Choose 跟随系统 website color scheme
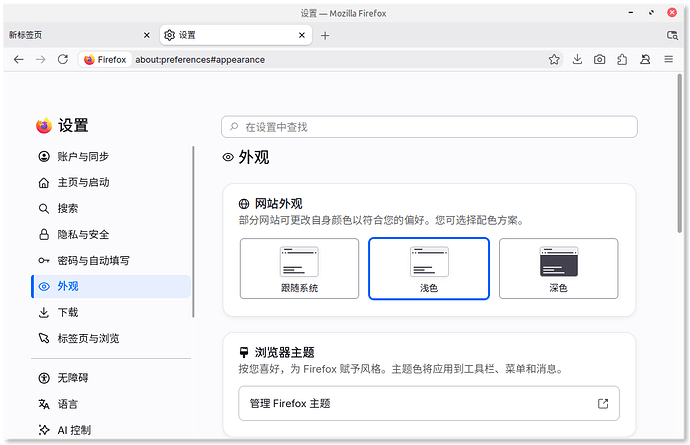Image resolution: width=690 pixels, height=445 pixels. click(x=299, y=268)
